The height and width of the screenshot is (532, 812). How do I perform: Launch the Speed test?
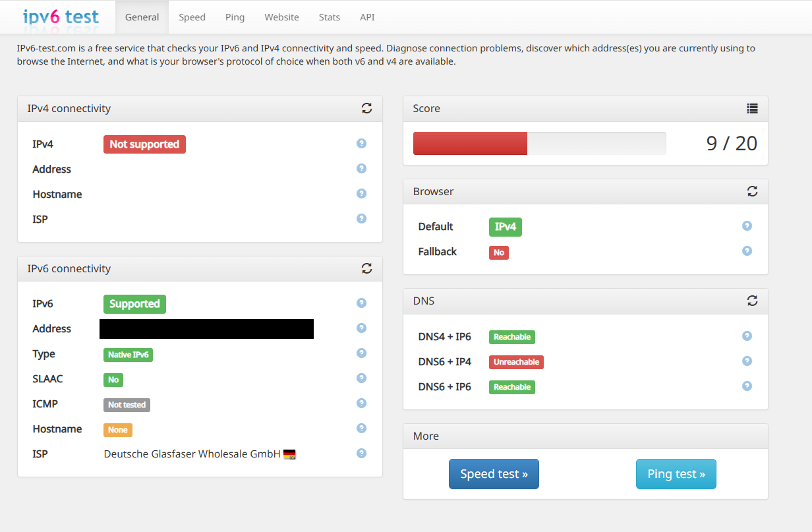494,473
